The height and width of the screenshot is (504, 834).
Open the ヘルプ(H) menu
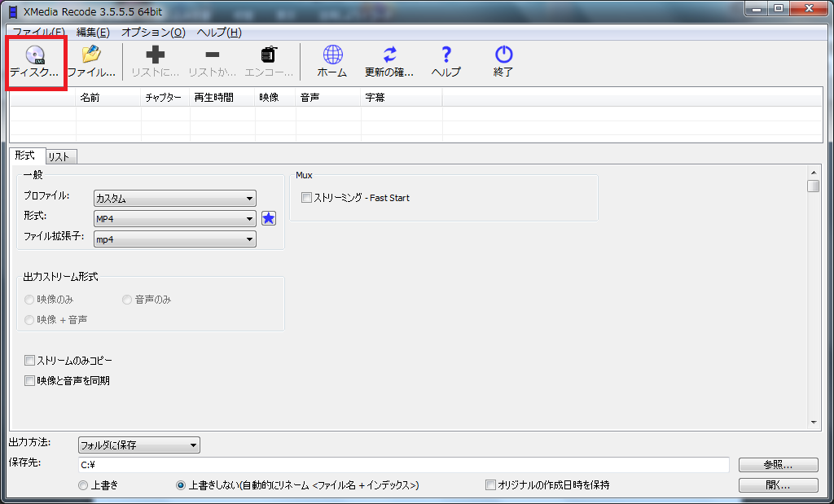(219, 33)
